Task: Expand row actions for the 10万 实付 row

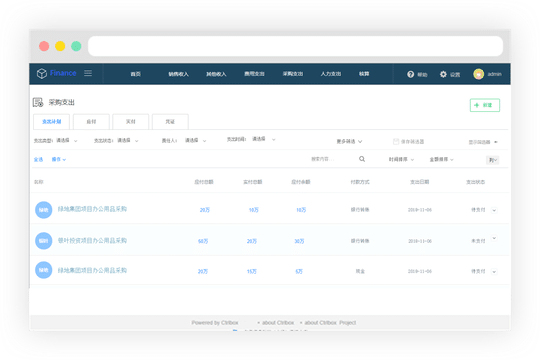Action: 494,210
